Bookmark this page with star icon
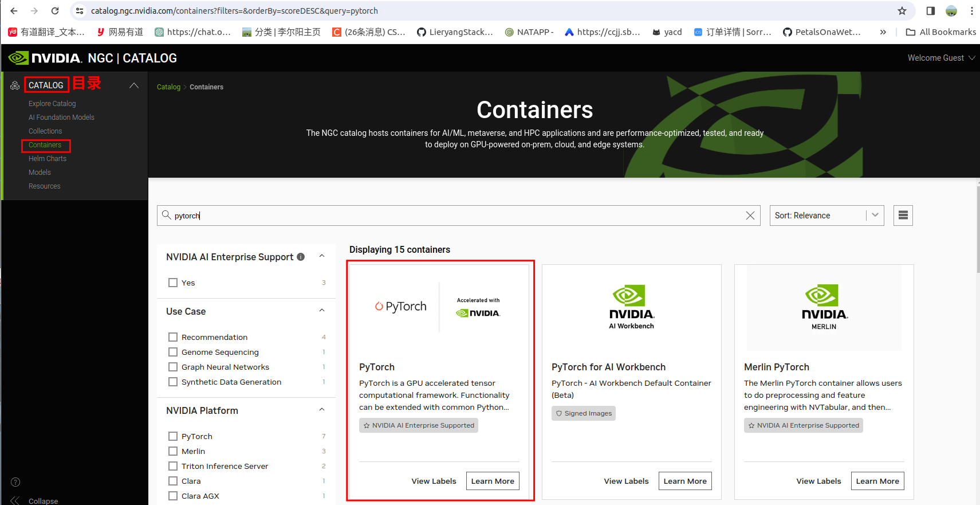This screenshot has width=980, height=505. coord(902,11)
